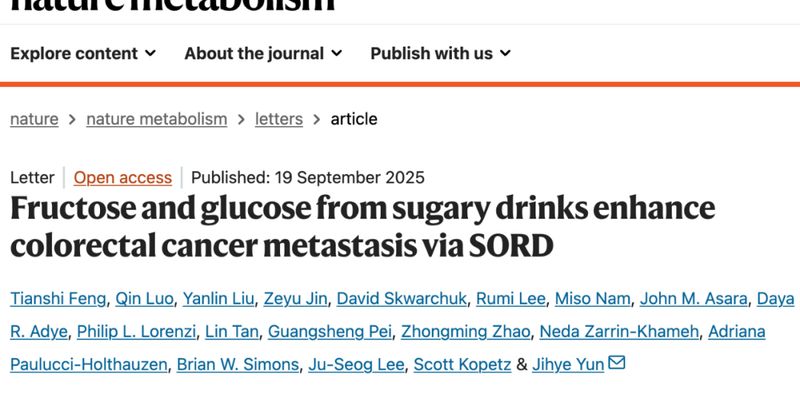The width and height of the screenshot is (800, 400).
Task: Open the About the journal dropdown
Action: pyautogui.click(x=263, y=53)
